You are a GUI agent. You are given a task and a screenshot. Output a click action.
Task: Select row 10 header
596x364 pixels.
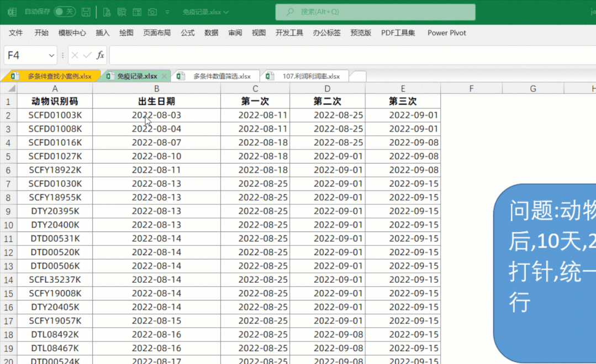pyautogui.click(x=8, y=225)
